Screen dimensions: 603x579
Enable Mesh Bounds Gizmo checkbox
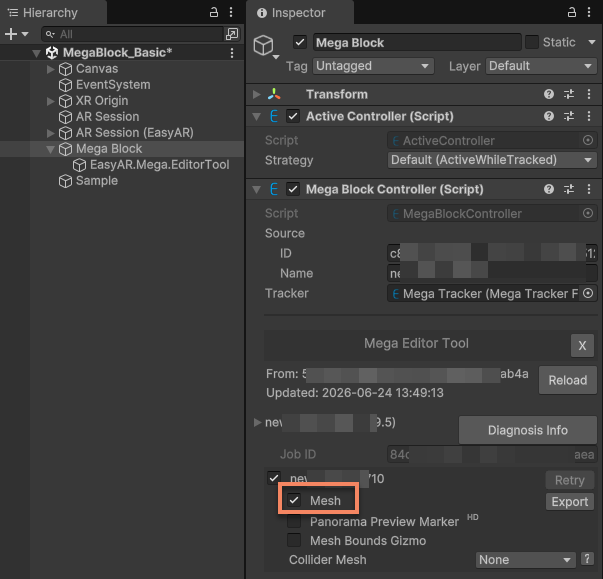(294, 540)
